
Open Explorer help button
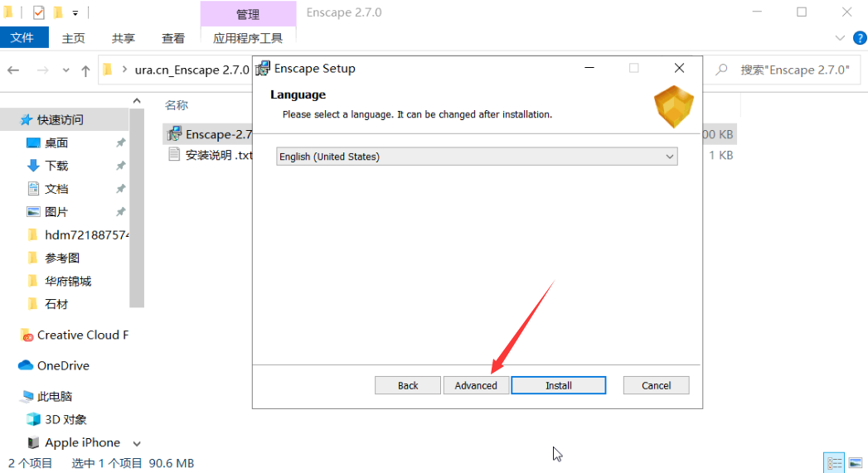[860, 38]
